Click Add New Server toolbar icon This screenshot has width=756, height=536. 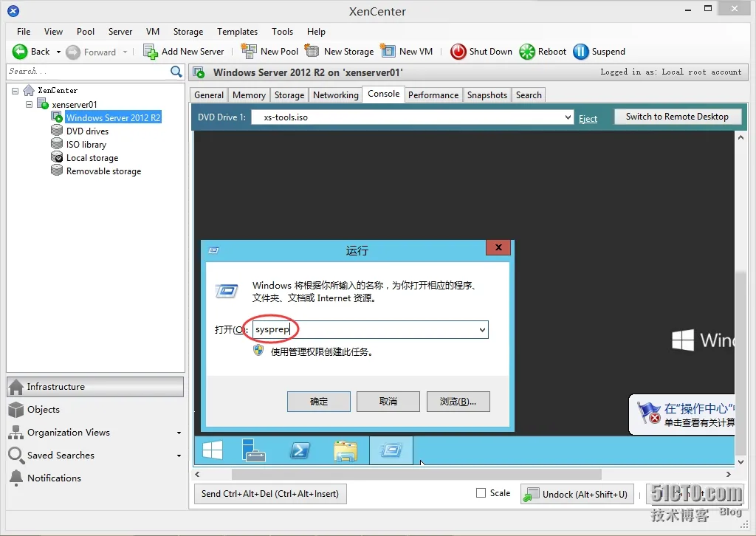point(151,52)
